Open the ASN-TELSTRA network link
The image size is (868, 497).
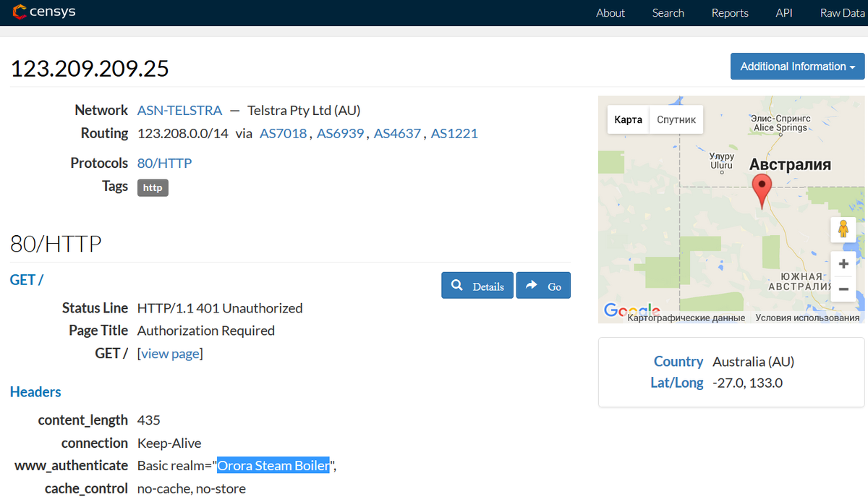[179, 111]
